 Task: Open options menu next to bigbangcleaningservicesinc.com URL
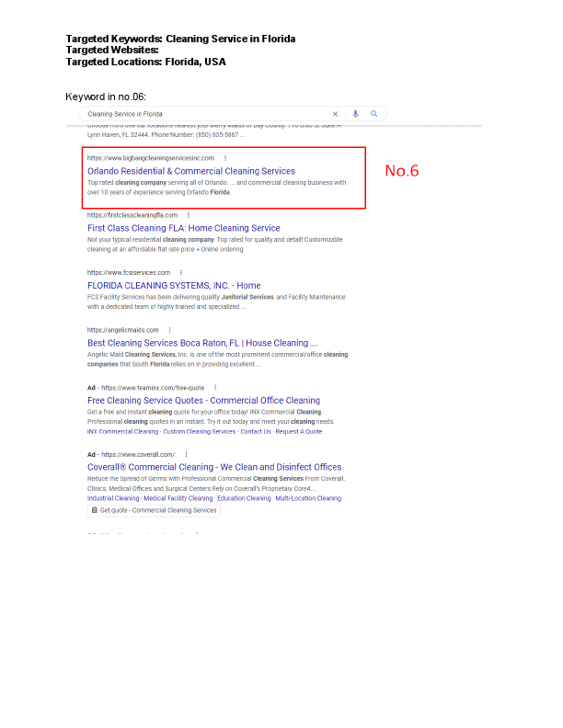click(225, 158)
